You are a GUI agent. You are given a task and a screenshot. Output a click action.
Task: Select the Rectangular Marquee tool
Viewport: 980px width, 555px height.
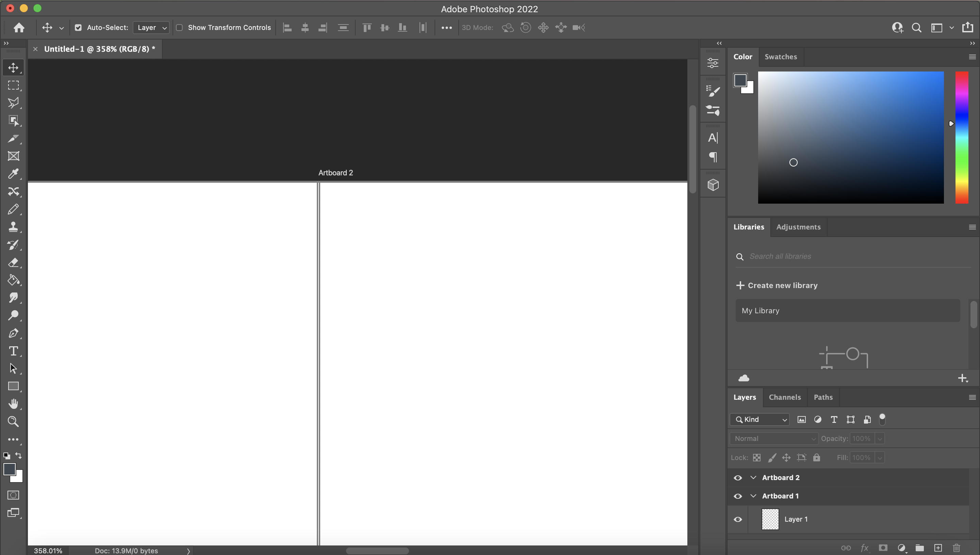tap(13, 85)
